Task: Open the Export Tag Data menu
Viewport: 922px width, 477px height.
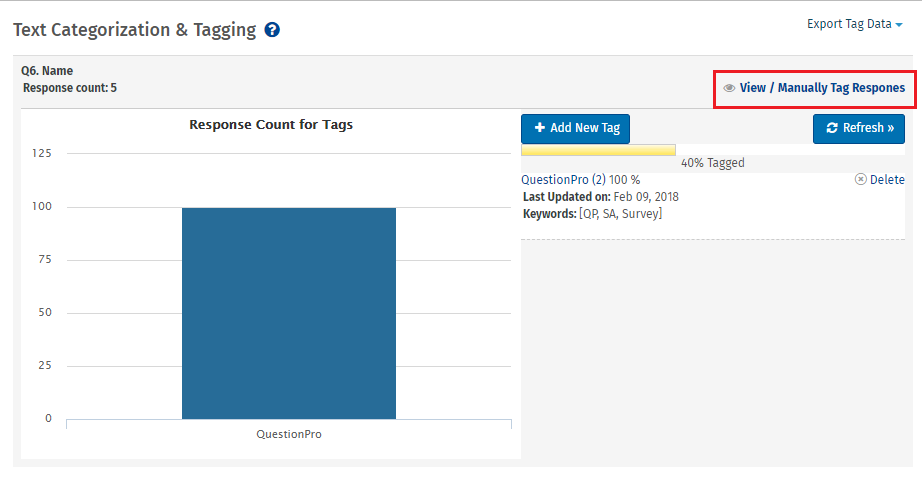Action: point(849,24)
